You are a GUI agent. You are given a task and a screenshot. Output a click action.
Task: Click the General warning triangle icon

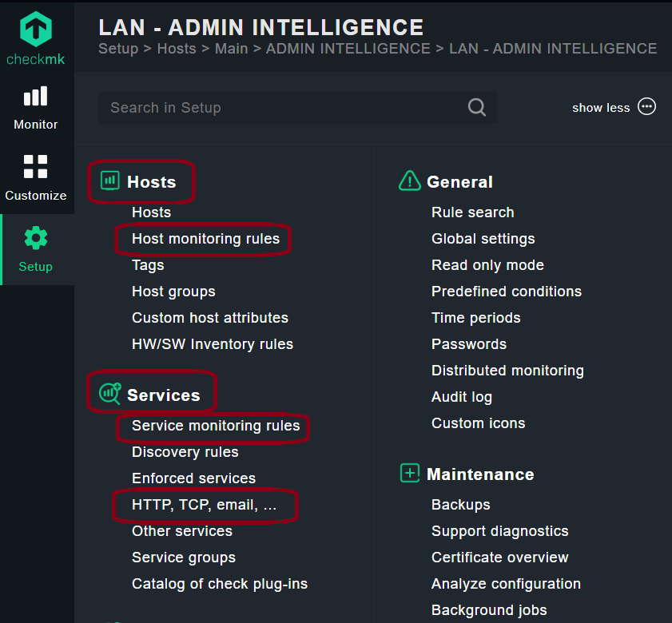(x=410, y=181)
